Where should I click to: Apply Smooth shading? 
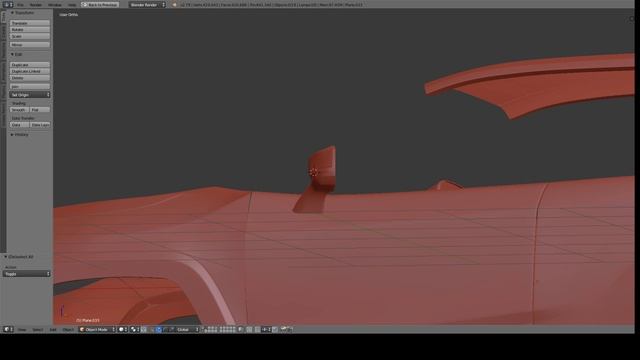coord(19,110)
